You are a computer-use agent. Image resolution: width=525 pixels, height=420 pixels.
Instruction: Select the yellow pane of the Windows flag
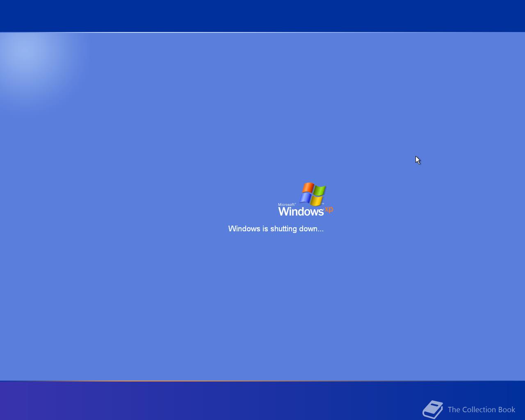pos(317,200)
